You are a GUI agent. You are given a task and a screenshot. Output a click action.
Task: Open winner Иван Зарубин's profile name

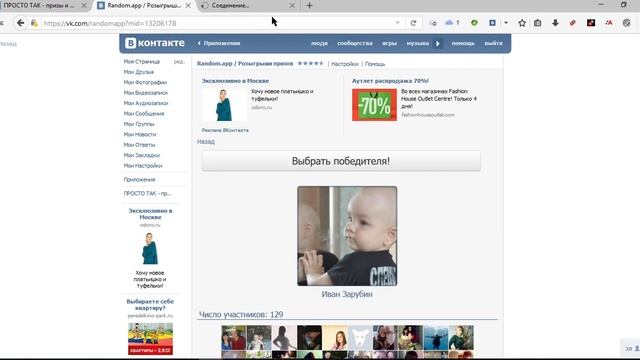(347, 294)
